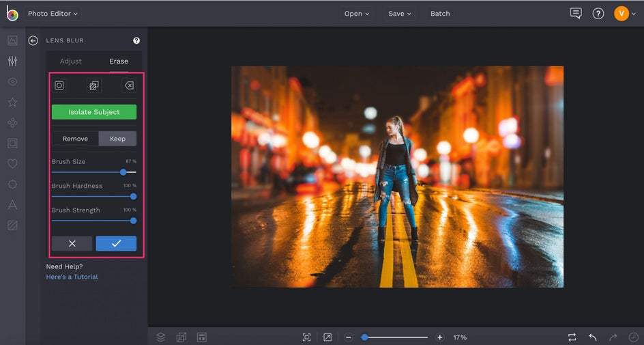Toggle brush mode to Remove
Screen dimensions: 644x345
pyautogui.click(x=75, y=139)
